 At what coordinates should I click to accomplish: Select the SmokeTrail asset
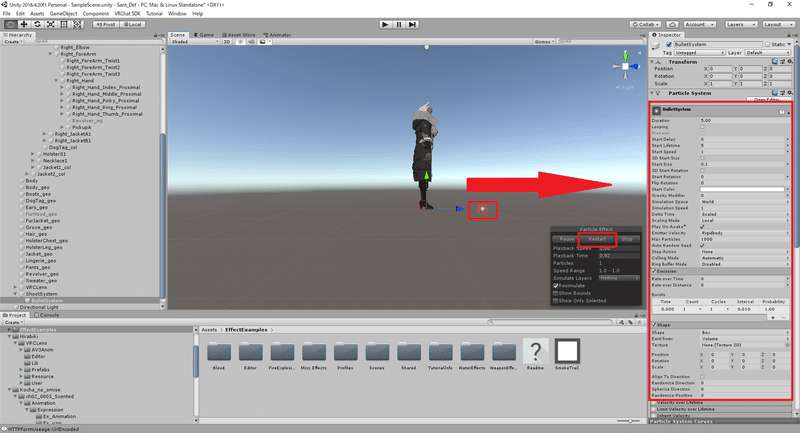[x=567, y=355]
